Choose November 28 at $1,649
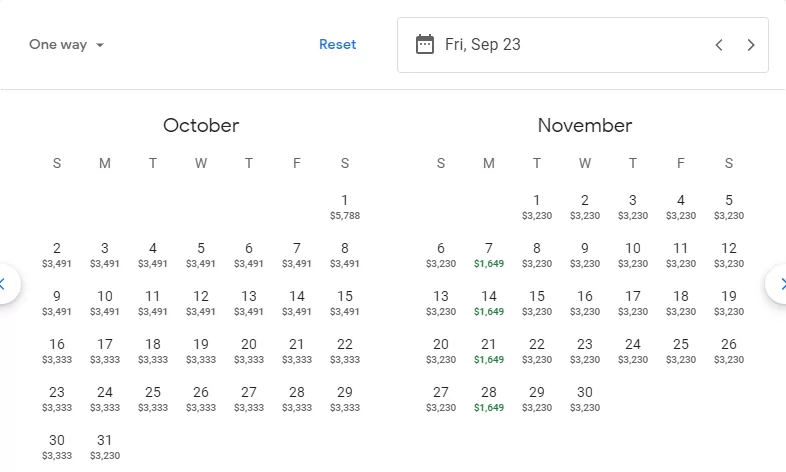Image resolution: width=786 pixels, height=472 pixels. (489, 399)
